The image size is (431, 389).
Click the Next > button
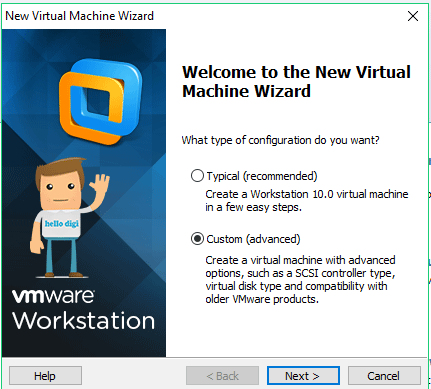pyautogui.click(x=303, y=376)
